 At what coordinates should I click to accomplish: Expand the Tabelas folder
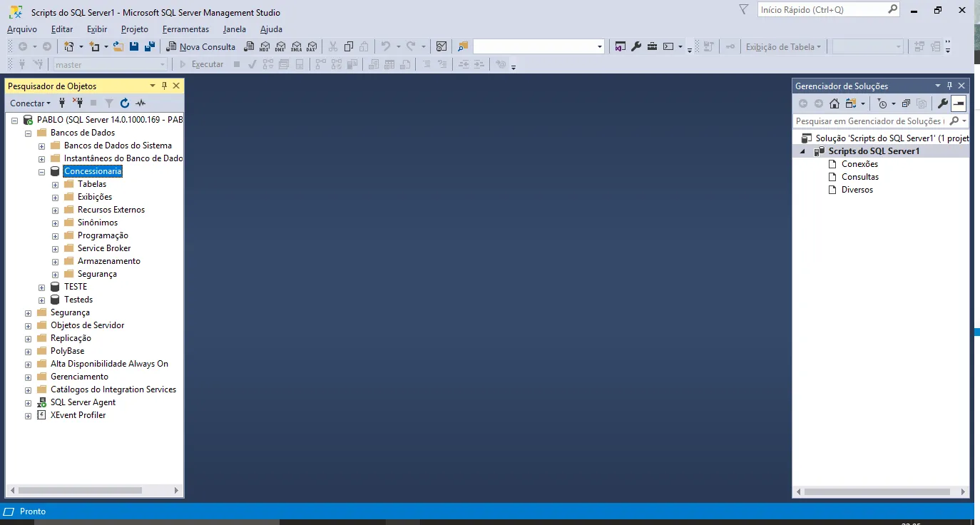click(56, 185)
